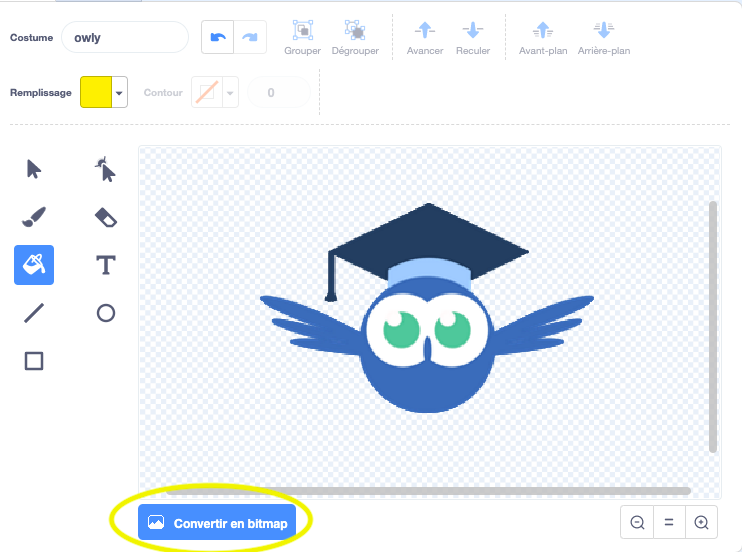Click the vertical canvas scrollbar
The height and width of the screenshot is (552, 742).
[713, 327]
